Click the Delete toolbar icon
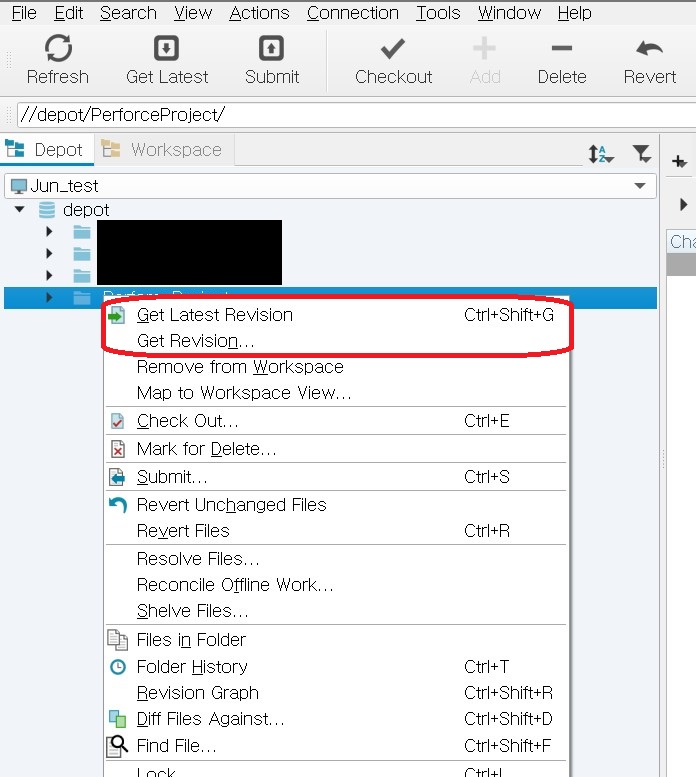Viewport: 696px width, 777px height. [x=561, y=49]
